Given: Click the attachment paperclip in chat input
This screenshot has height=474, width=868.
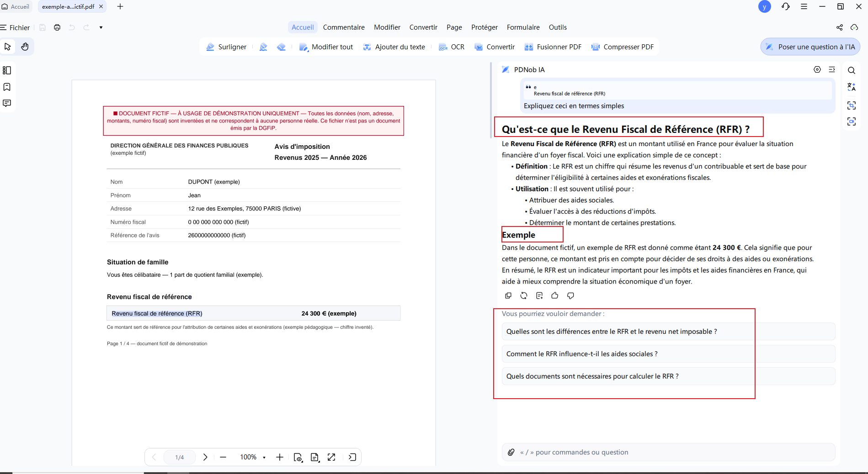Looking at the screenshot, I should pyautogui.click(x=511, y=452).
